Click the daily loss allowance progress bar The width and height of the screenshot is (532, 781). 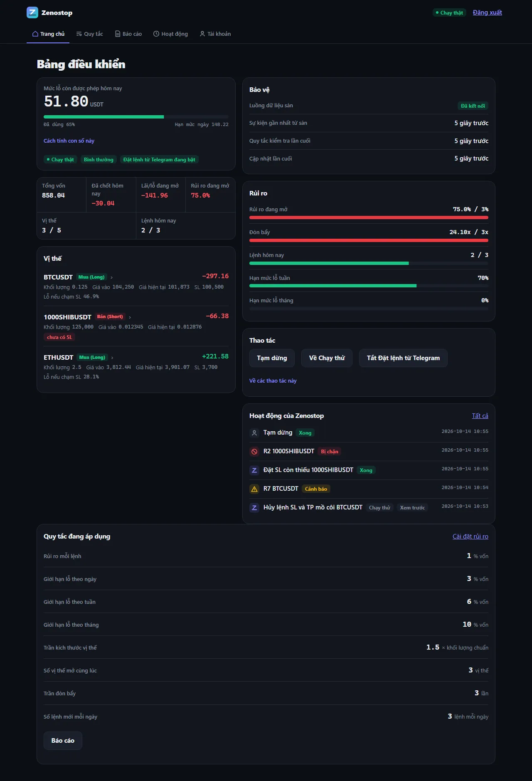(x=136, y=117)
